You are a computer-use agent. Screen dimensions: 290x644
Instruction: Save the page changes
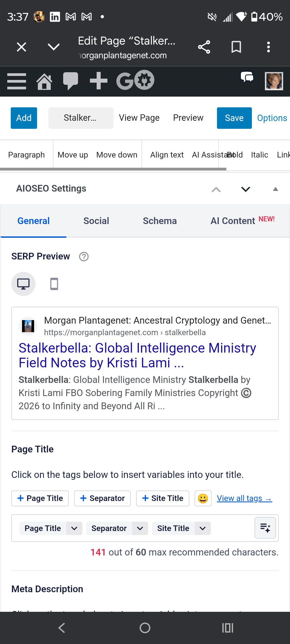pos(234,118)
